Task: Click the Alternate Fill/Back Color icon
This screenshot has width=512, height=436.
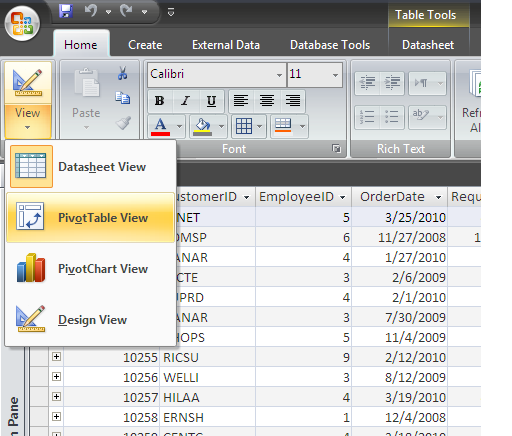Action: (283, 126)
